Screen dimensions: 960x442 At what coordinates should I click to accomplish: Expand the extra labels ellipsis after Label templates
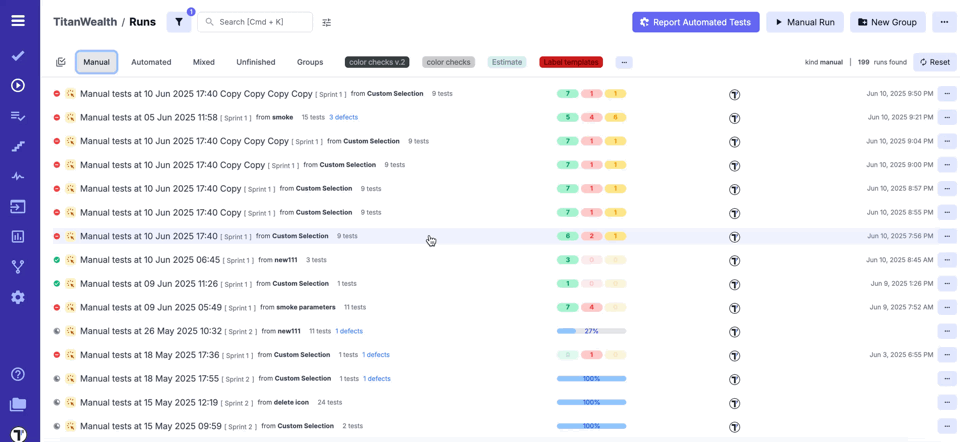[624, 62]
